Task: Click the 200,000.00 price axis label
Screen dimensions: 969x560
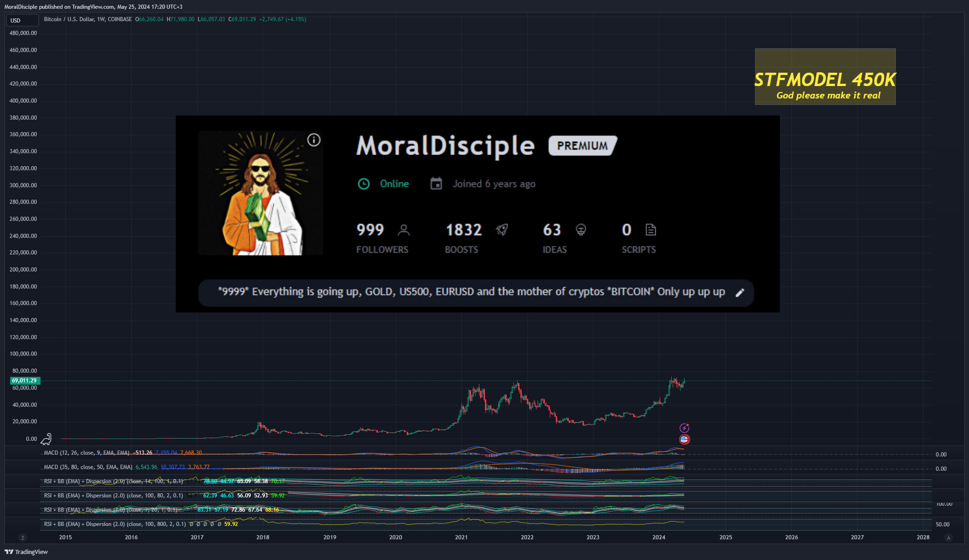Action: coord(23,270)
